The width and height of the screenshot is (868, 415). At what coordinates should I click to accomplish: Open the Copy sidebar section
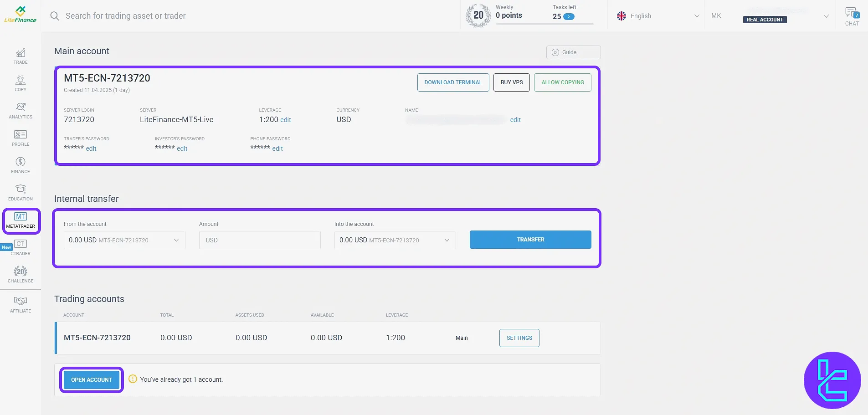click(21, 83)
